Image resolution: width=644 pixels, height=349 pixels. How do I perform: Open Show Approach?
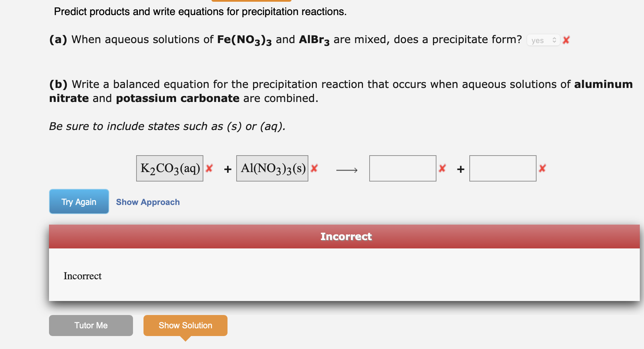147,202
